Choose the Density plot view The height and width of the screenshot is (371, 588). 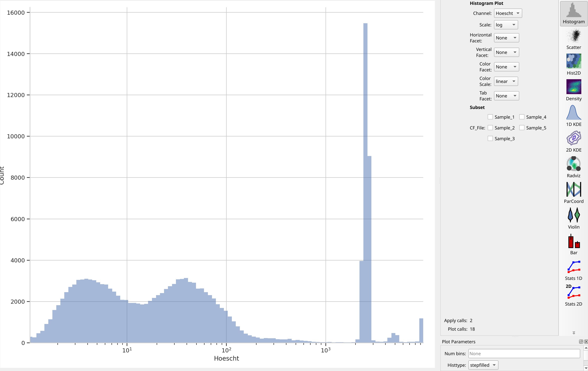pyautogui.click(x=574, y=90)
